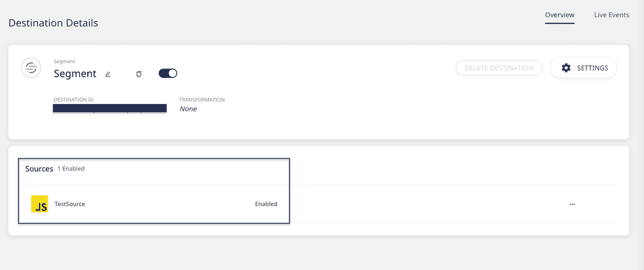Click the Delete Destination button
Viewport: 644px width, 270px height.
[498, 68]
